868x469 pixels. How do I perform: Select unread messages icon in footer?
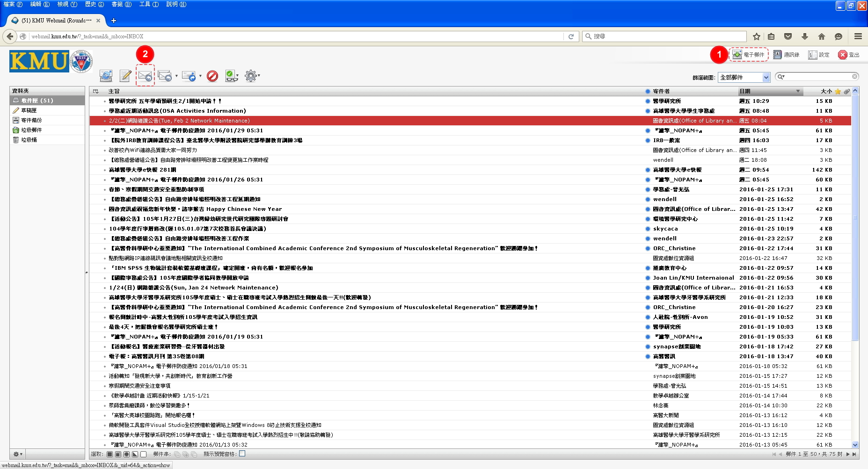[x=126, y=454]
